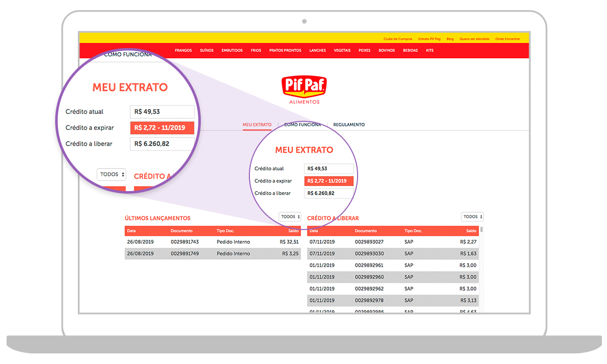The height and width of the screenshot is (364, 607).
Task: Open TODOS dropdown right of CRÉDITO A LIBERAR heading
Action: coord(472,217)
